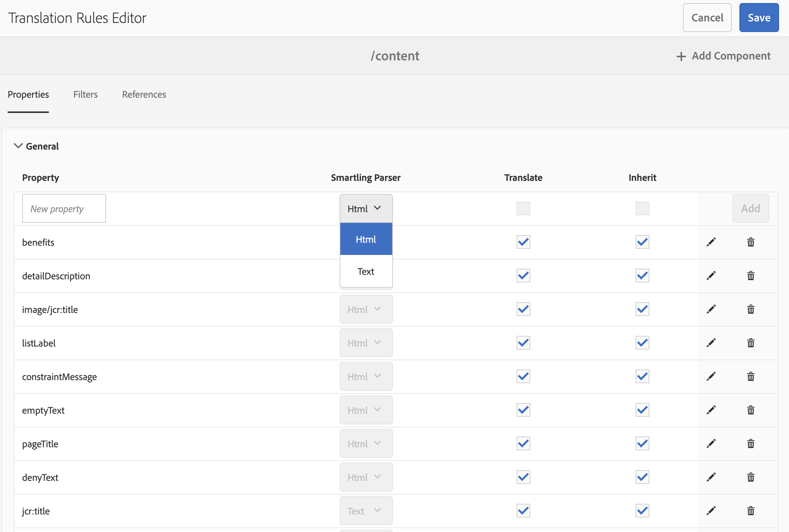
Task: Edit the detailDescription property
Action: click(711, 276)
